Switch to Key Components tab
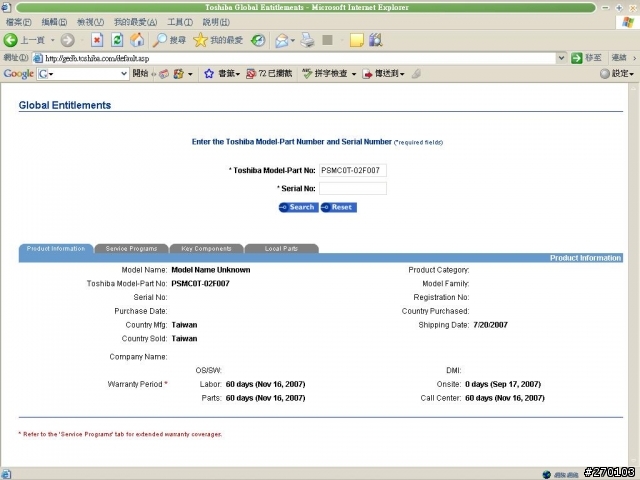The width and height of the screenshot is (640, 480). [x=206, y=249]
